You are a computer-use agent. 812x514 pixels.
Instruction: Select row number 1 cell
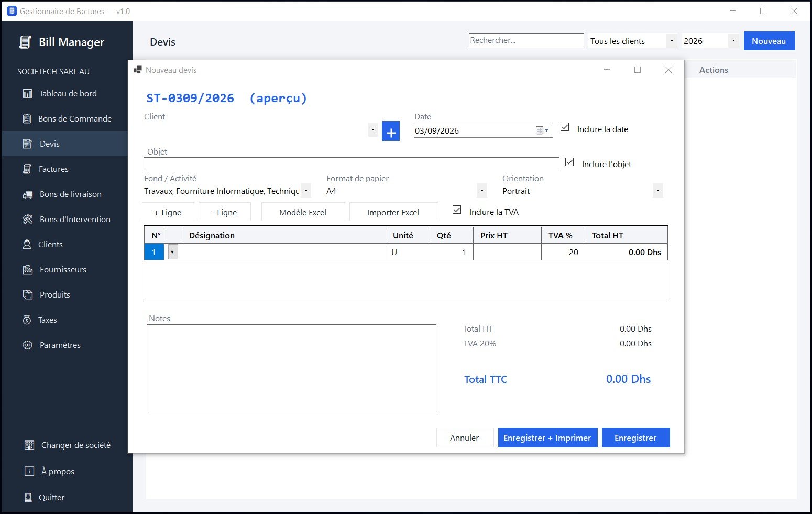click(154, 252)
